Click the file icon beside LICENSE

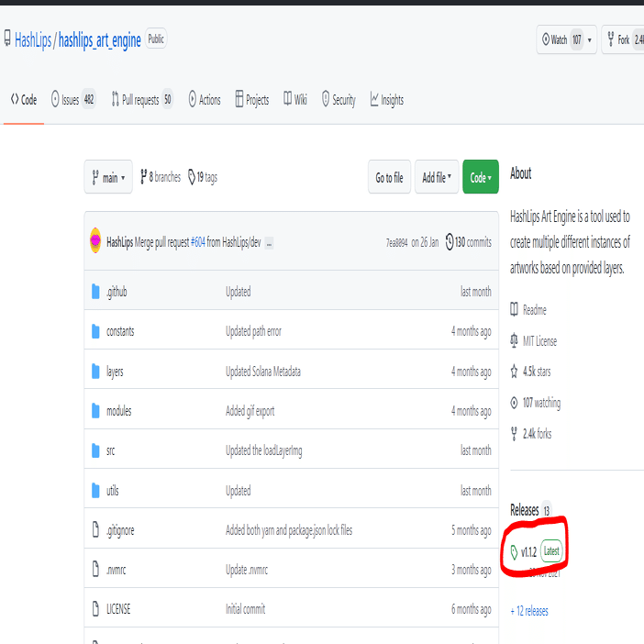(x=95, y=608)
